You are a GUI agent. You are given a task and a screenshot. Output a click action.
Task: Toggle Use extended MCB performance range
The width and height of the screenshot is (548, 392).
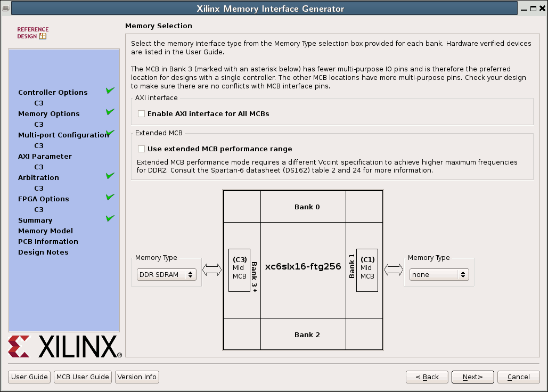[142, 149]
